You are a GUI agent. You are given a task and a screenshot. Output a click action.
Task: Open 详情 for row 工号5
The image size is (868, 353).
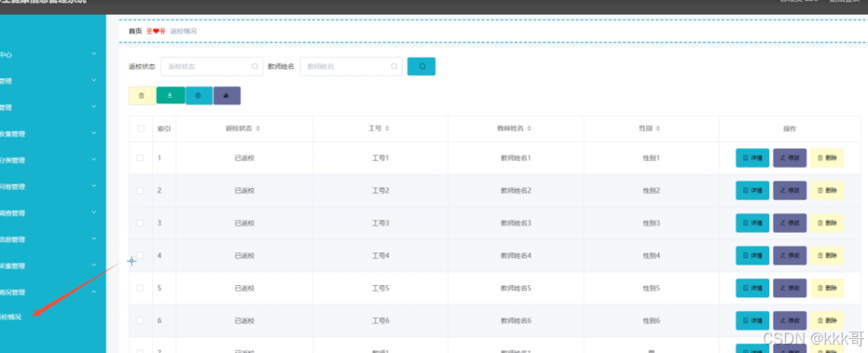pyautogui.click(x=752, y=288)
